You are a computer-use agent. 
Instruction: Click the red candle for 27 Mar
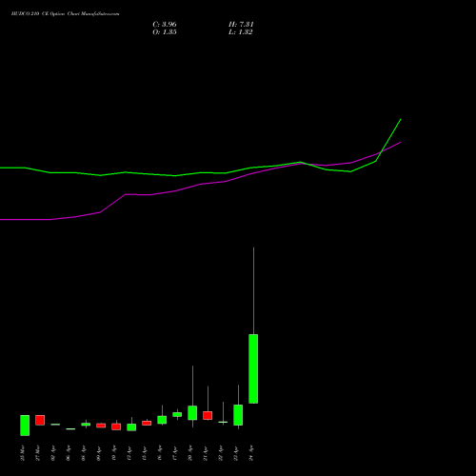pyautogui.click(x=40, y=420)
